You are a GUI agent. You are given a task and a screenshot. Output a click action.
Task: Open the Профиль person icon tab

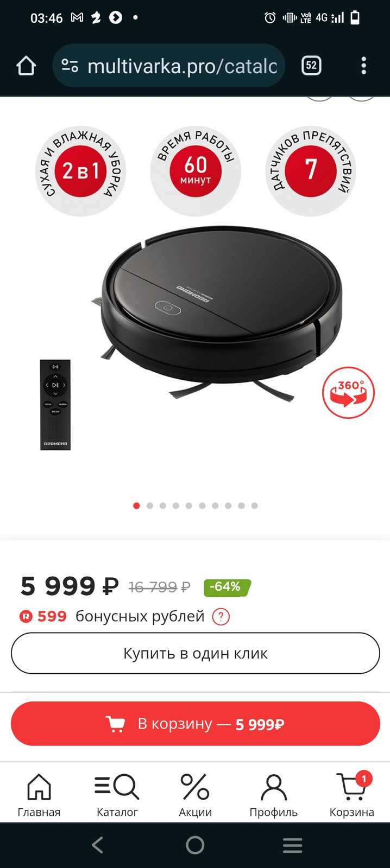pyautogui.click(x=273, y=795)
